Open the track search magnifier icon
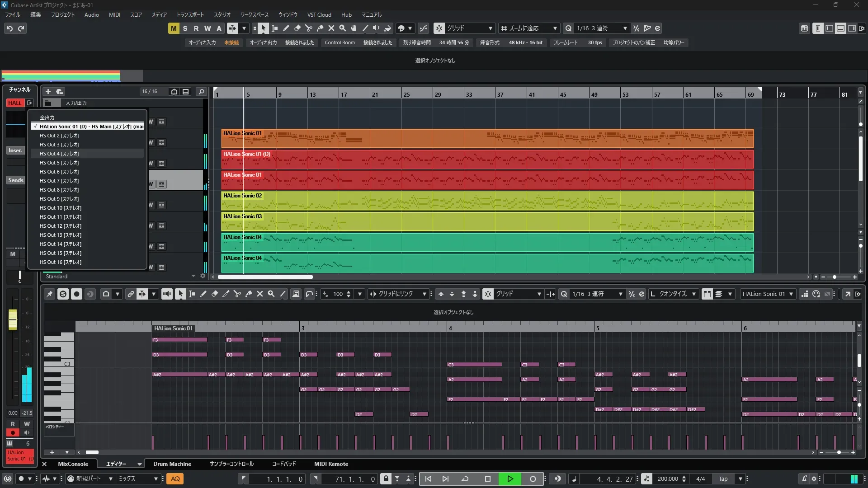The height and width of the screenshot is (488, 868). (202, 91)
